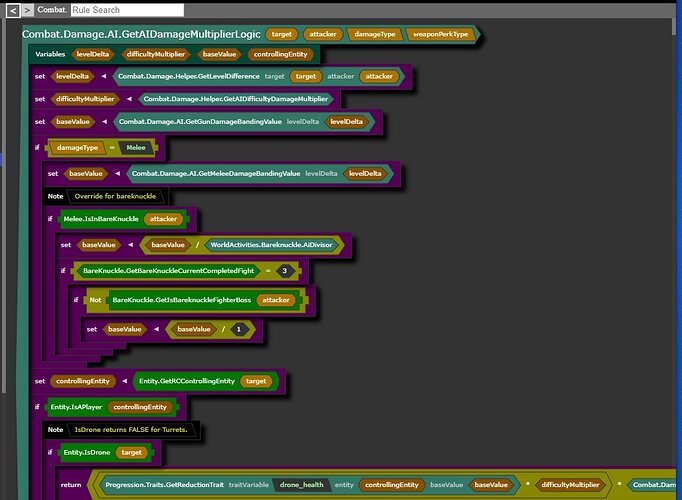Select the weaponPerkType parameter in header
This screenshot has height=500, width=682.
441,34
